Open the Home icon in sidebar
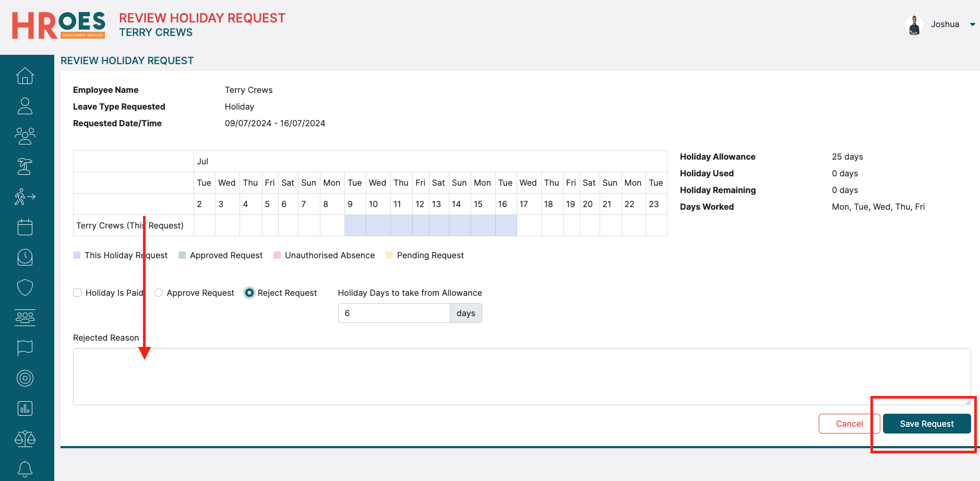 [x=25, y=76]
